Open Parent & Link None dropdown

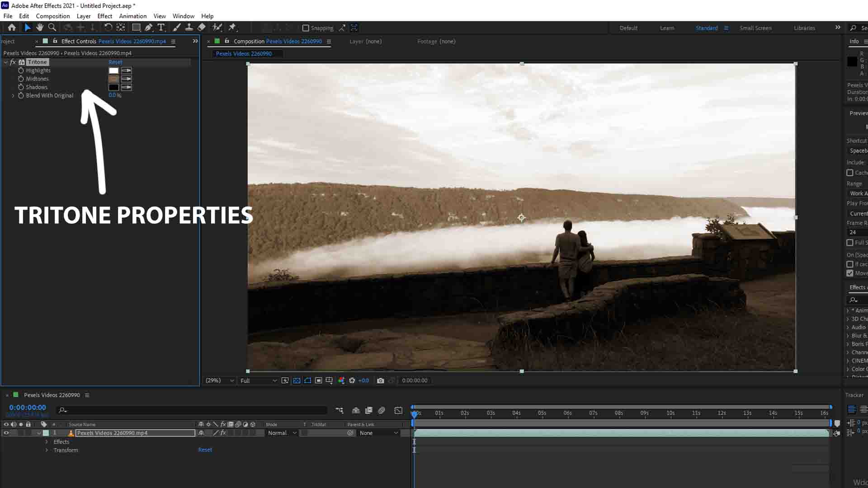pyautogui.click(x=379, y=433)
